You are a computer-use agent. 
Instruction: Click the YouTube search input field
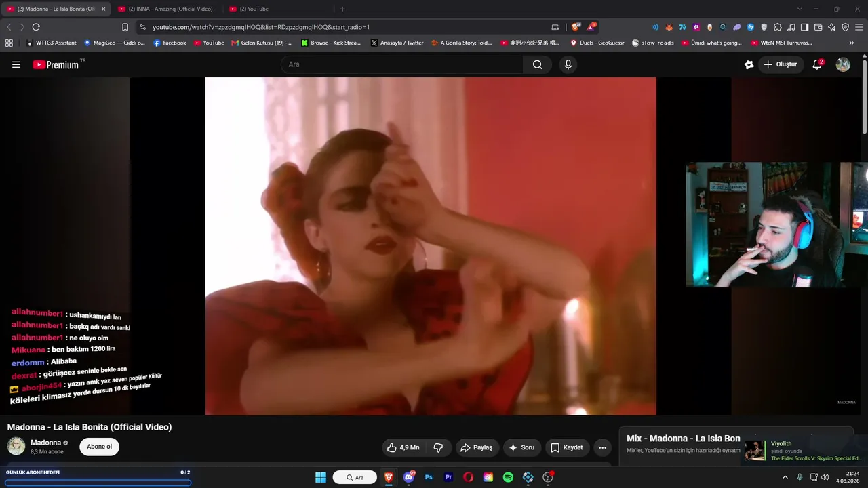[x=401, y=64]
